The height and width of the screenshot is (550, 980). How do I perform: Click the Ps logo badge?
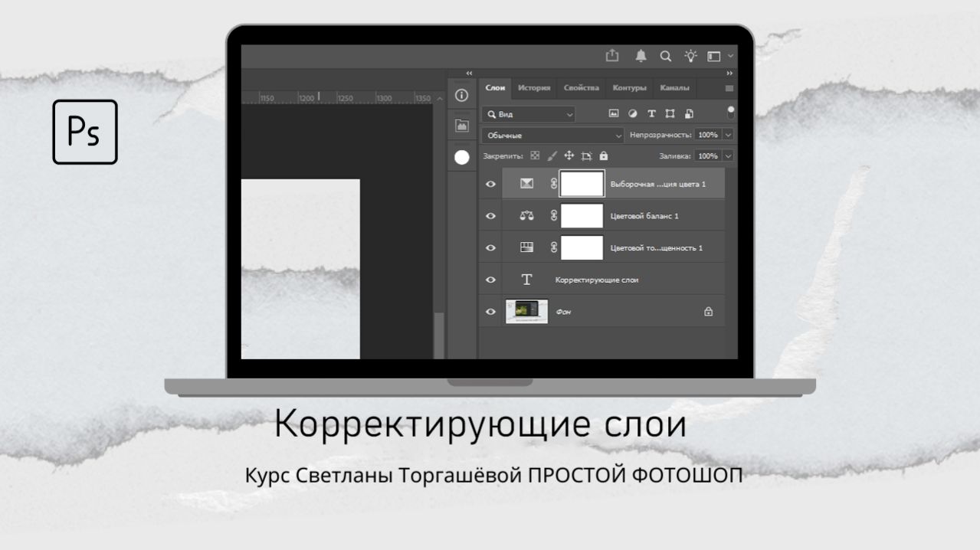click(x=85, y=132)
